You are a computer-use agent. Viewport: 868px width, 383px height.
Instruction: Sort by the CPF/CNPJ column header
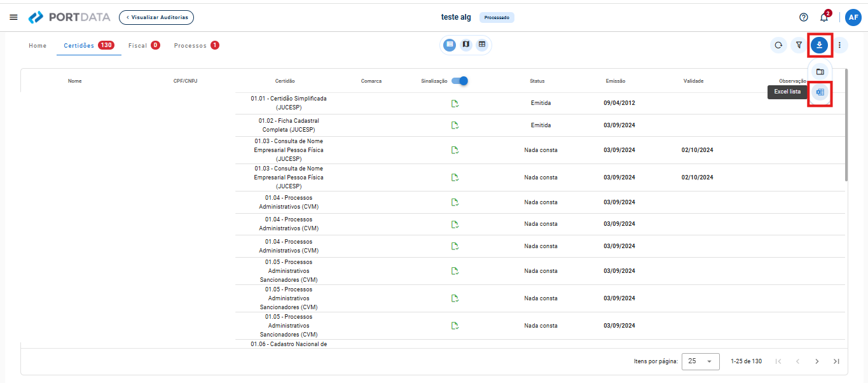[185, 81]
